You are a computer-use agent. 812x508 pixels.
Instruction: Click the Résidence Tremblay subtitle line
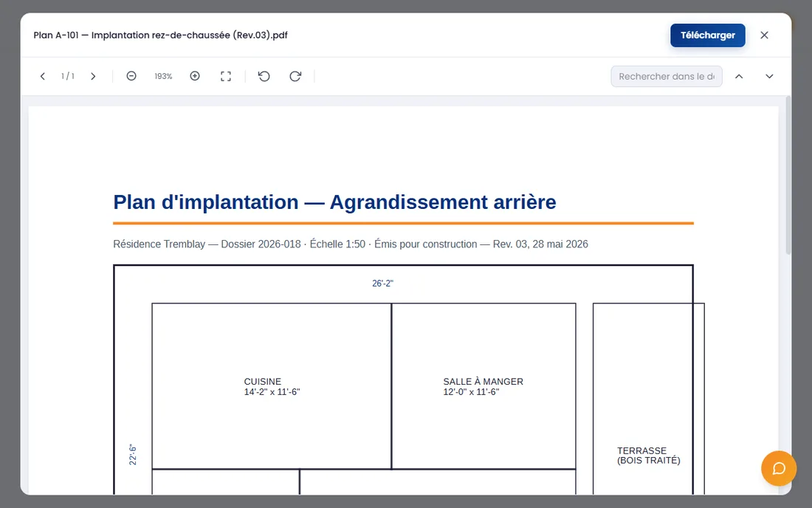tap(351, 244)
